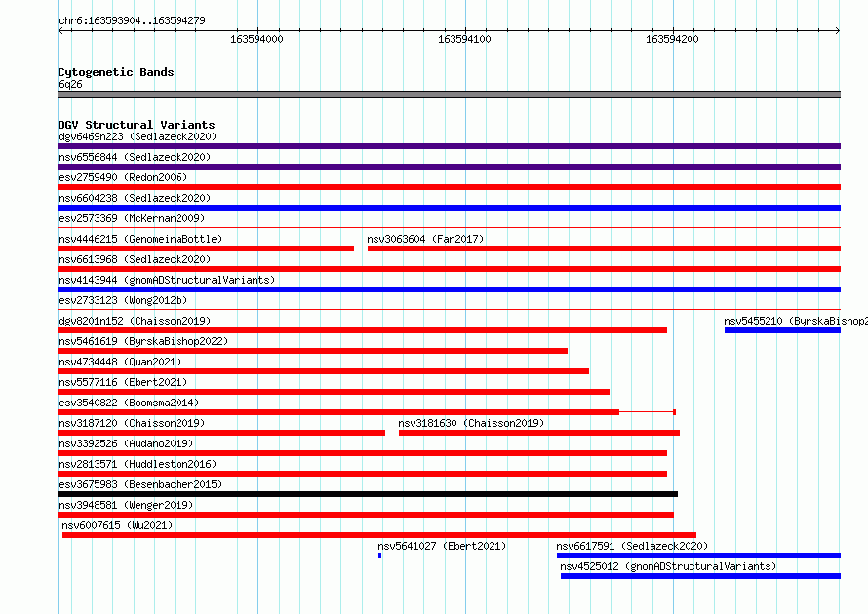
Task: Click the blue bar for nsv4525012
Action: pos(701,576)
